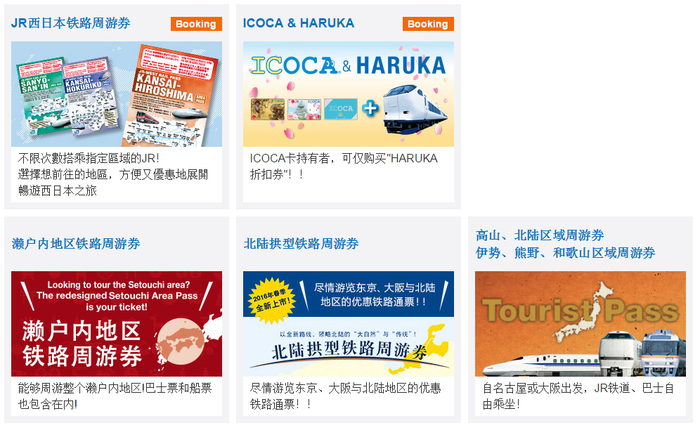Click the blue plus sign icon
700x430 pixels.
click(370, 109)
